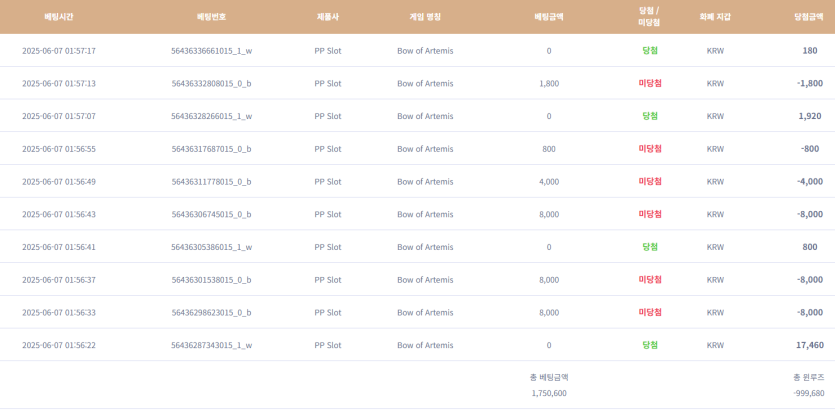Click the 2025-06-07 01:56:55 timestamp cell
The width and height of the screenshot is (835, 413).
(x=59, y=149)
